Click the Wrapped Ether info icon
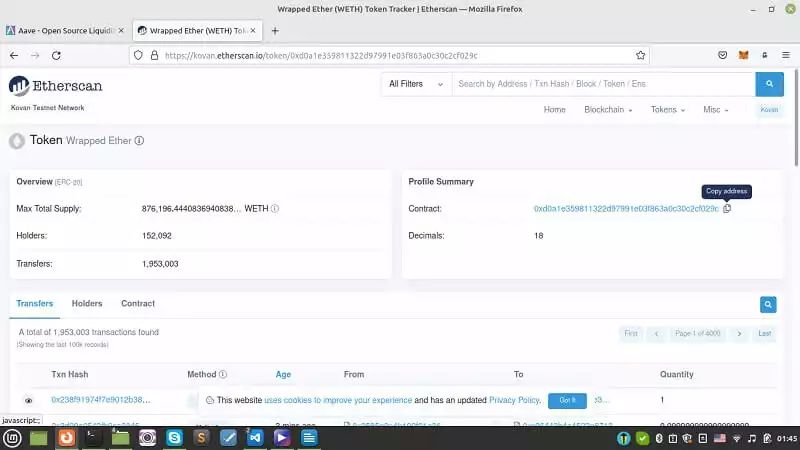 coord(139,140)
